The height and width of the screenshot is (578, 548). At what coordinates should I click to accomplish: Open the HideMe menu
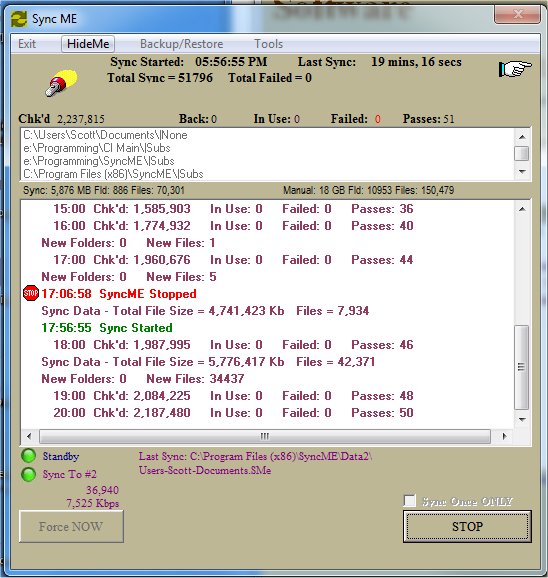(88, 44)
